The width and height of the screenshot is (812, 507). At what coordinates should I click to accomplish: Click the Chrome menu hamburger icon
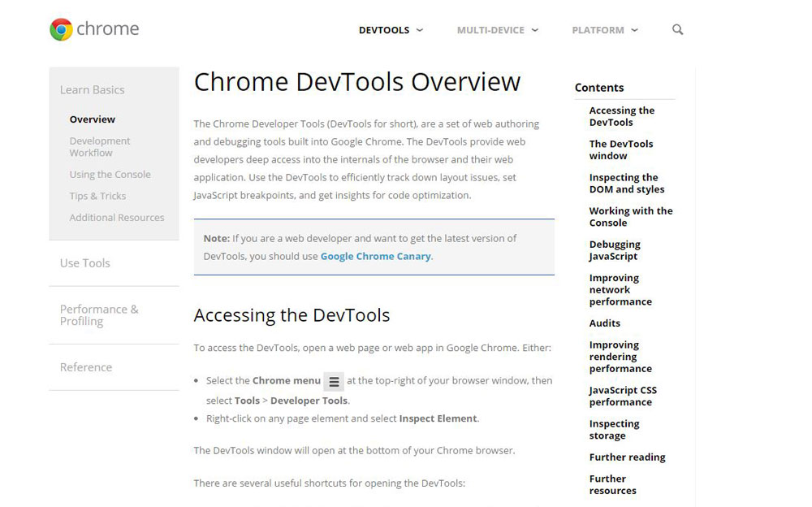[x=334, y=382]
